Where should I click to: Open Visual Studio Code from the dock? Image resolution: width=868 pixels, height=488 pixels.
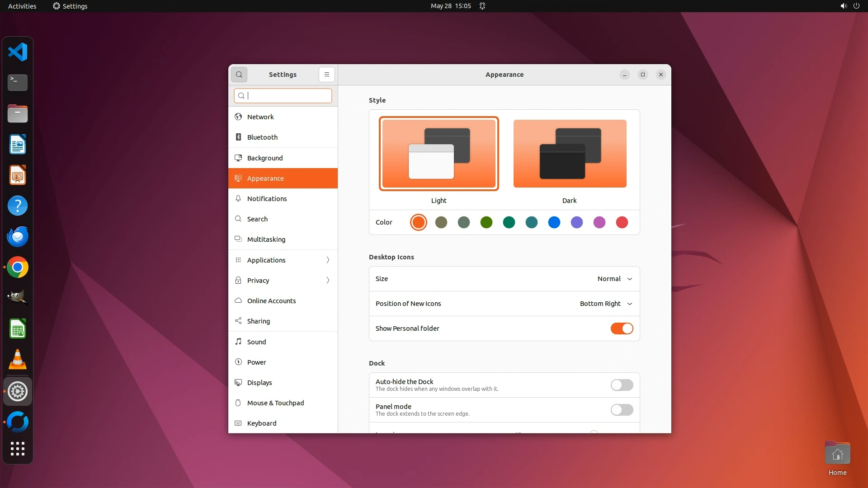point(18,52)
